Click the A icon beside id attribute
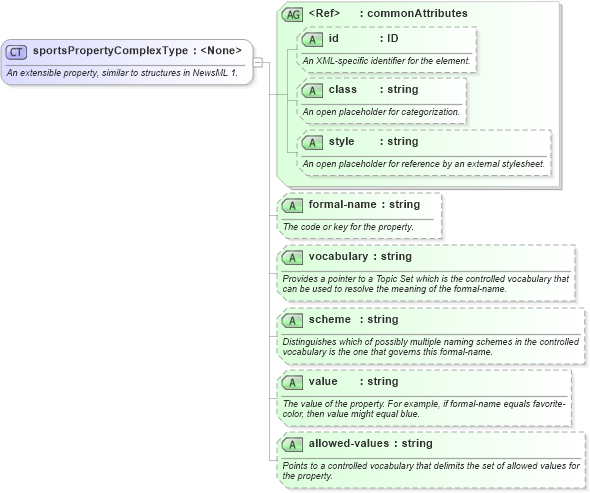 click(x=312, y=40)
